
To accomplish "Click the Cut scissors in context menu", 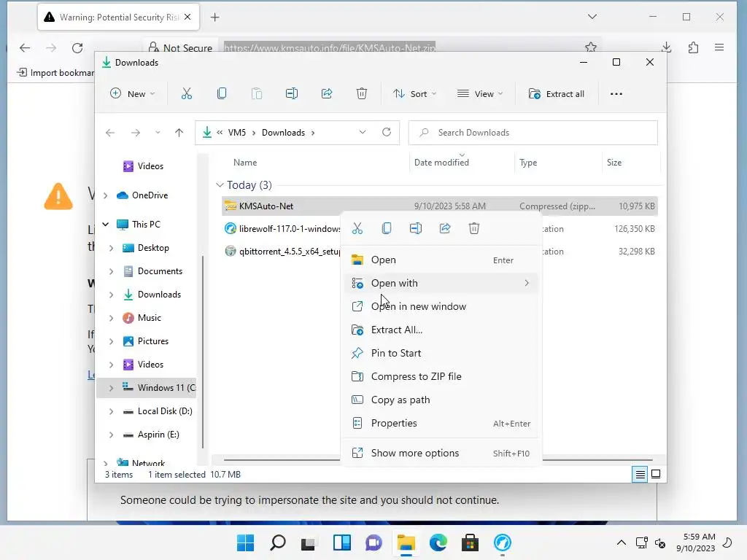I will coord(357,228).
